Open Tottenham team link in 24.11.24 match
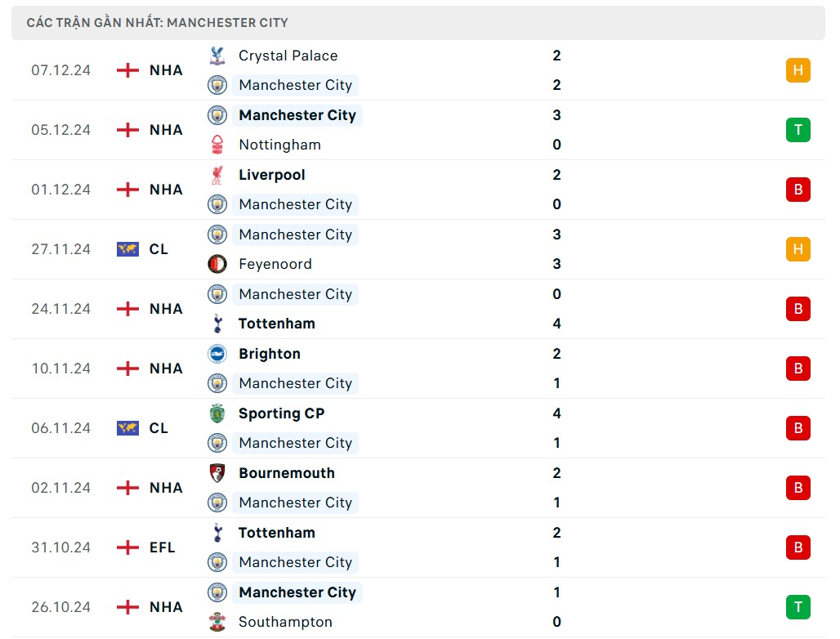The image size is (840, 639). pyautogui.click(x=276, y=324)
